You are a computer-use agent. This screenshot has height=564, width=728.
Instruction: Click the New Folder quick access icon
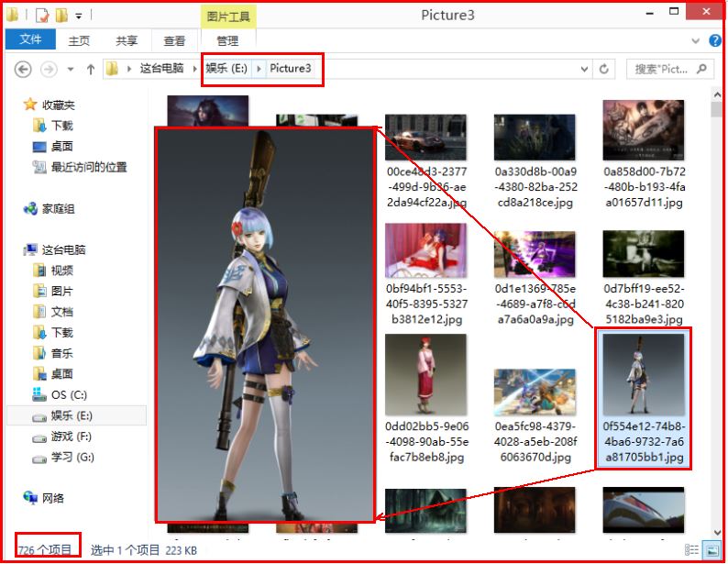coord(61,16)
